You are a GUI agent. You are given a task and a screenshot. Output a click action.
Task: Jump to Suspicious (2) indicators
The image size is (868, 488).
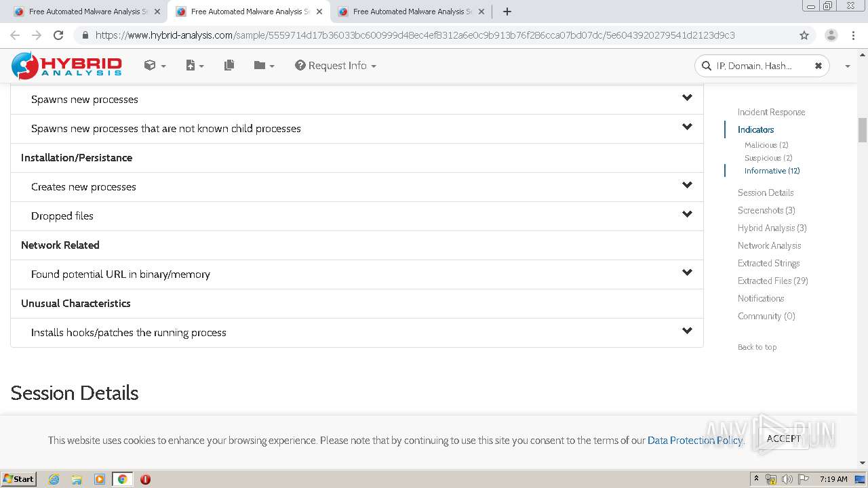click(768, 158)
